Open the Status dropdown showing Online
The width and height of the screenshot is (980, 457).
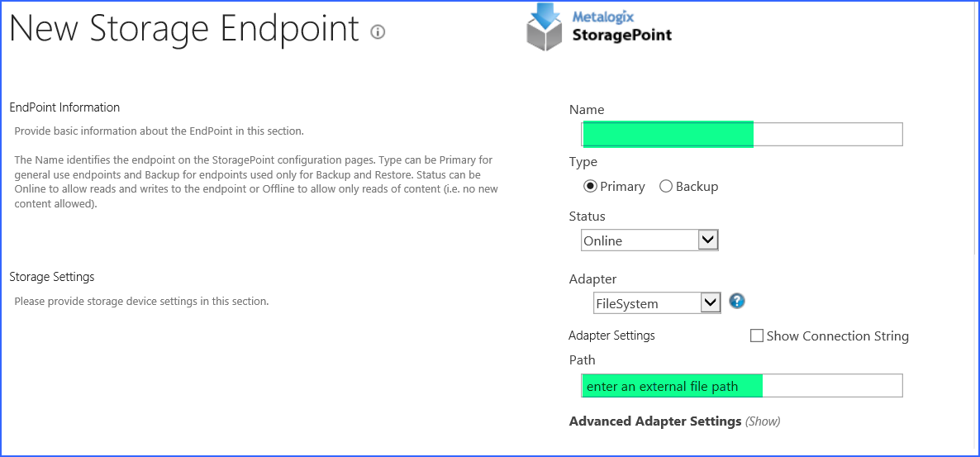click(x=649, y=240)
